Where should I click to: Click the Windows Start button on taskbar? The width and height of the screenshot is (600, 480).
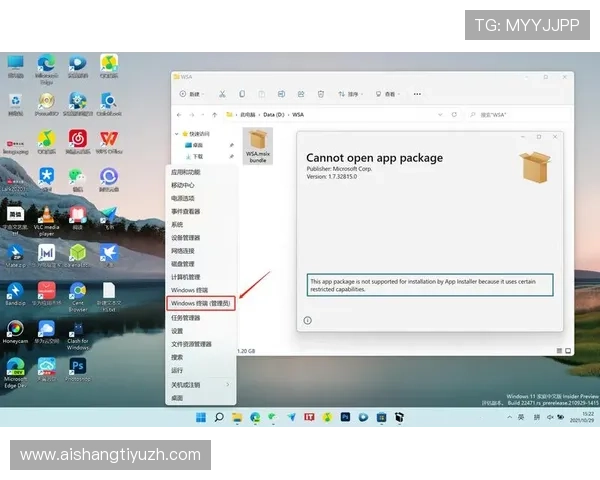[x=201, y=416]
